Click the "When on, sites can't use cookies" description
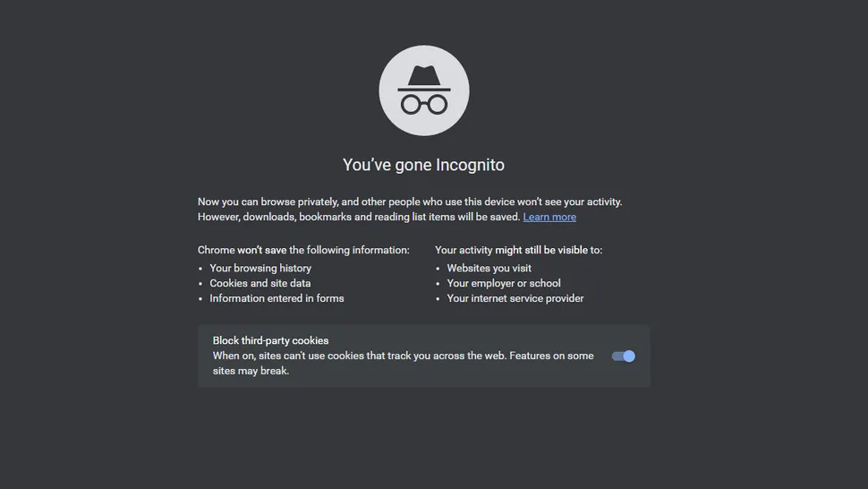This screenshot has width=868, height=489. click(403, 356)
